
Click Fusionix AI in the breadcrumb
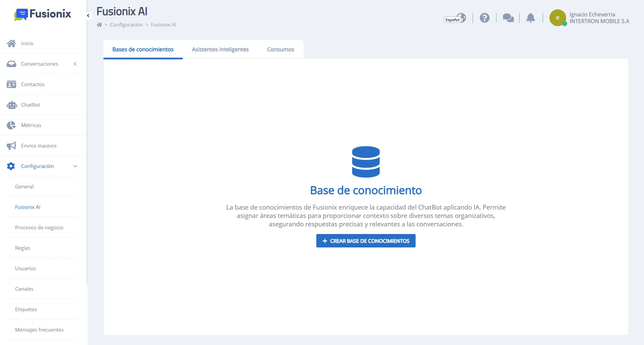tap(163, 25)
